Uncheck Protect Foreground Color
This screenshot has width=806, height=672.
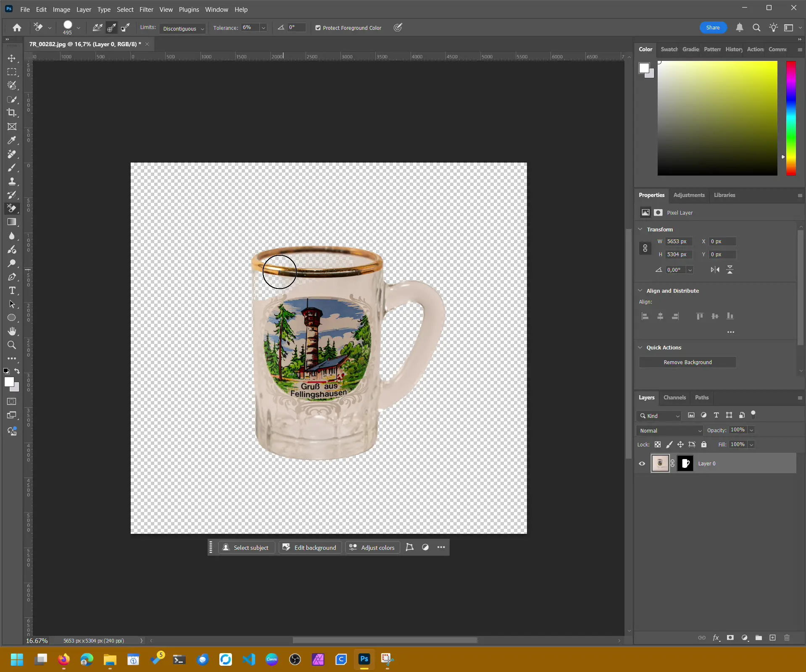pyautogui.click(x=318, y=28)
